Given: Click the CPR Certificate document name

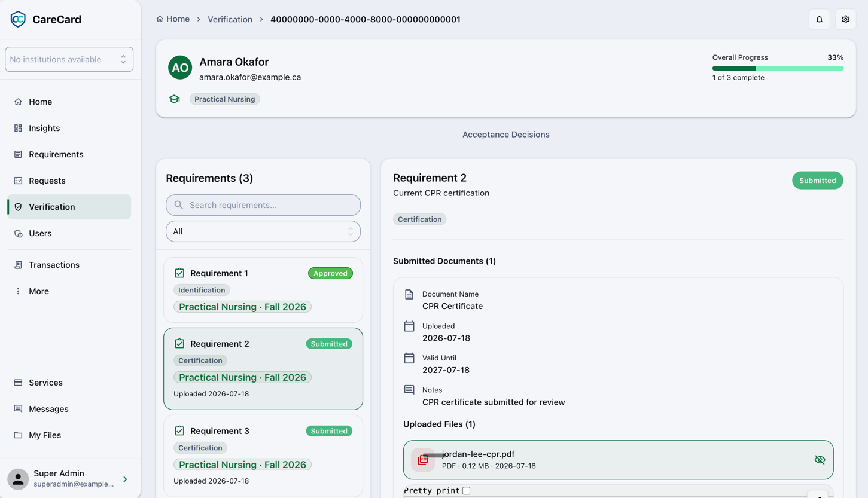Looking at the screenshot, I should click(x=452, y=306).
